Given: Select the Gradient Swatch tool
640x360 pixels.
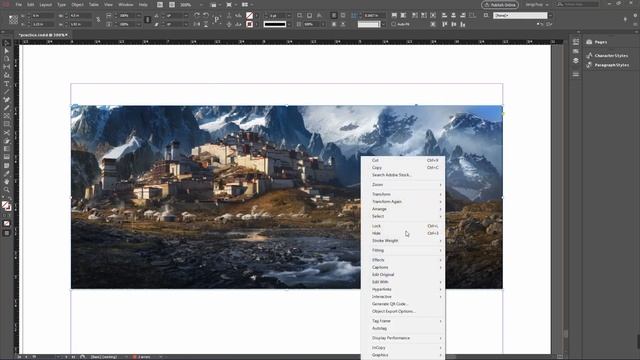Looking at the screenshot, I should tap(7, 149).
